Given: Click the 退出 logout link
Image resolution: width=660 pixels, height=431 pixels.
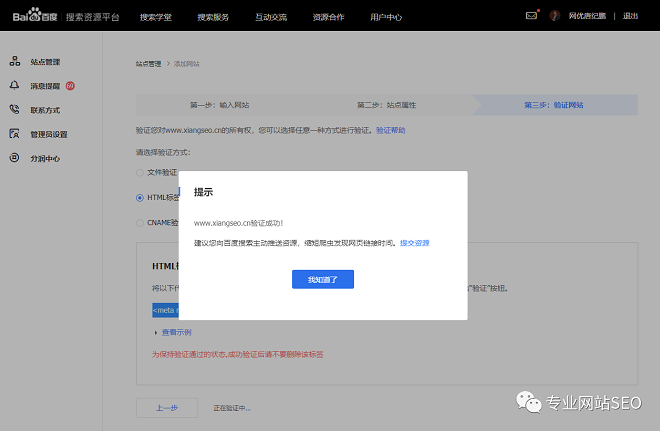Looking at the screenshot, I should [631, 16].
